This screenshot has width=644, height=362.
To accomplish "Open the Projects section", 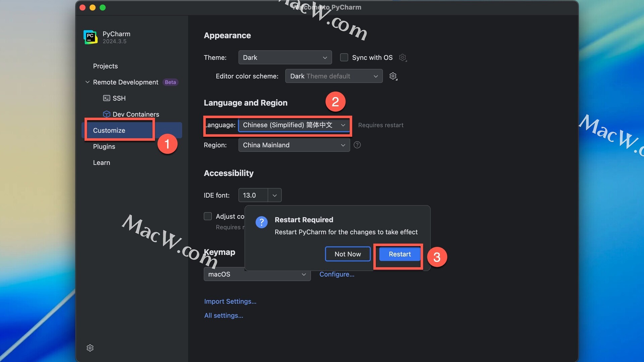I will pos(105,66).
